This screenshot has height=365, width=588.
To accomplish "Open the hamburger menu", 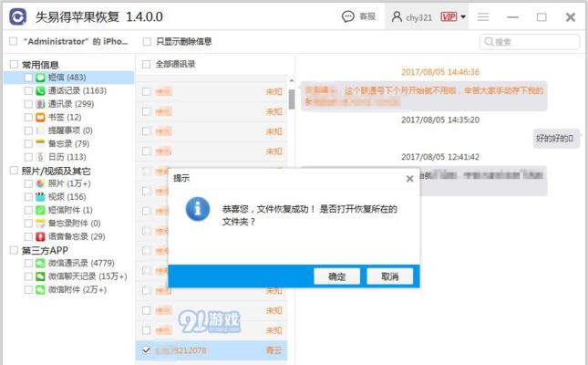I will click(x=483, y=17).
